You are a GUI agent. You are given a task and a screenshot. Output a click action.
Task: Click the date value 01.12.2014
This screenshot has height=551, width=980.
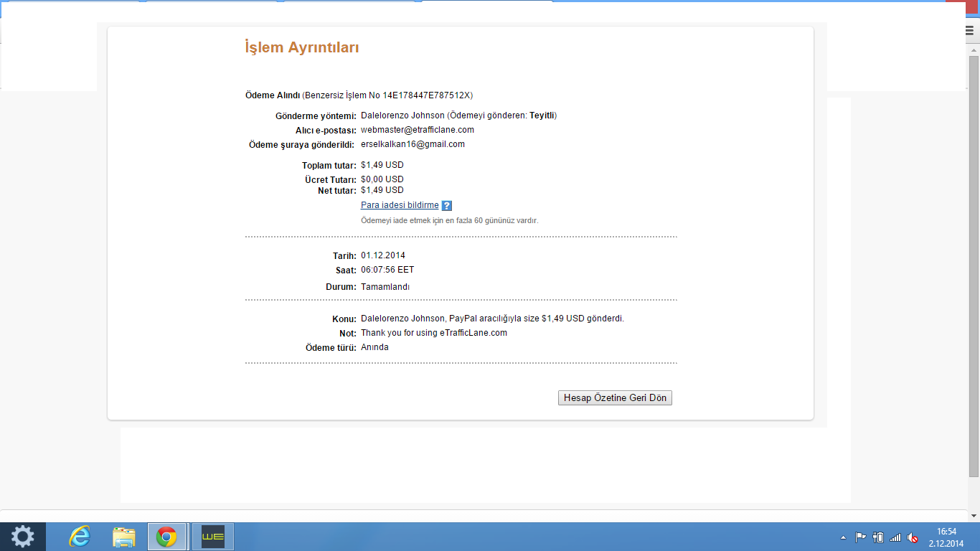383,255
